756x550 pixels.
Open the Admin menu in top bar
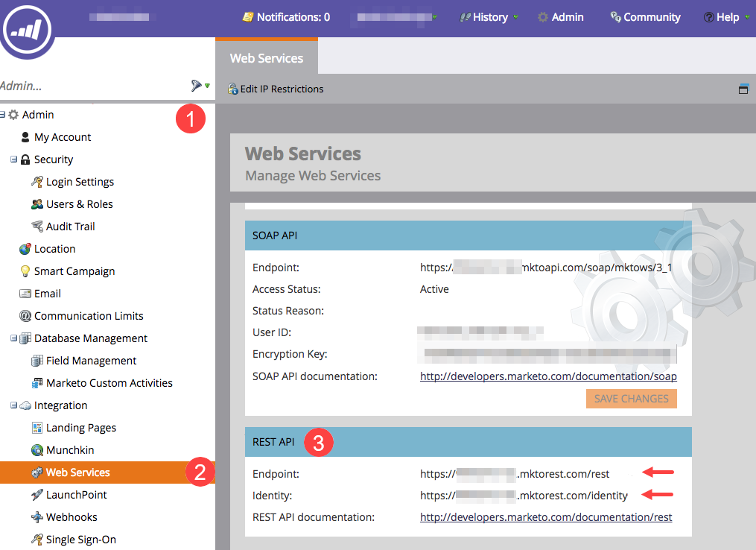tap(568, 17)
